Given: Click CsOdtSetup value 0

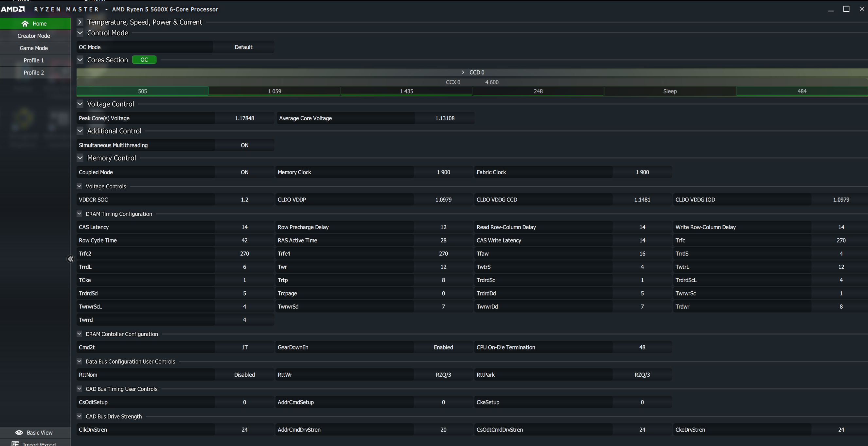Looking at the screenshot, I should tap(245, 402).
